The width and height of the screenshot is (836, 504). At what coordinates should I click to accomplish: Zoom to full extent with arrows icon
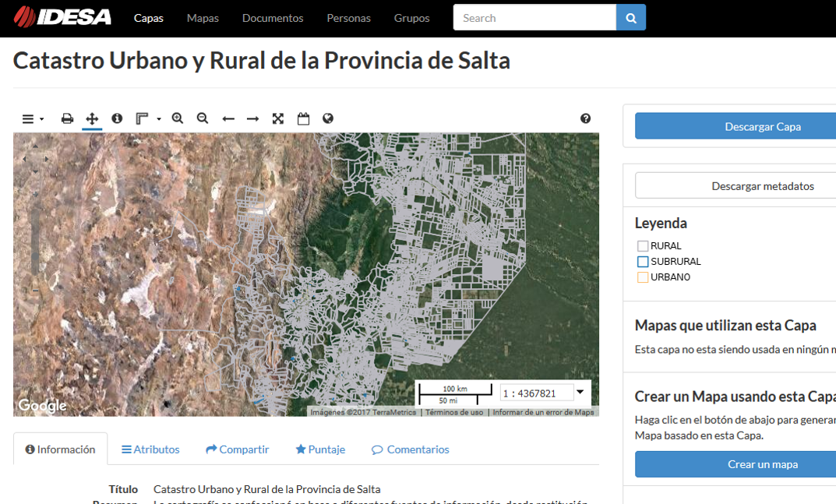click(278, 118)
